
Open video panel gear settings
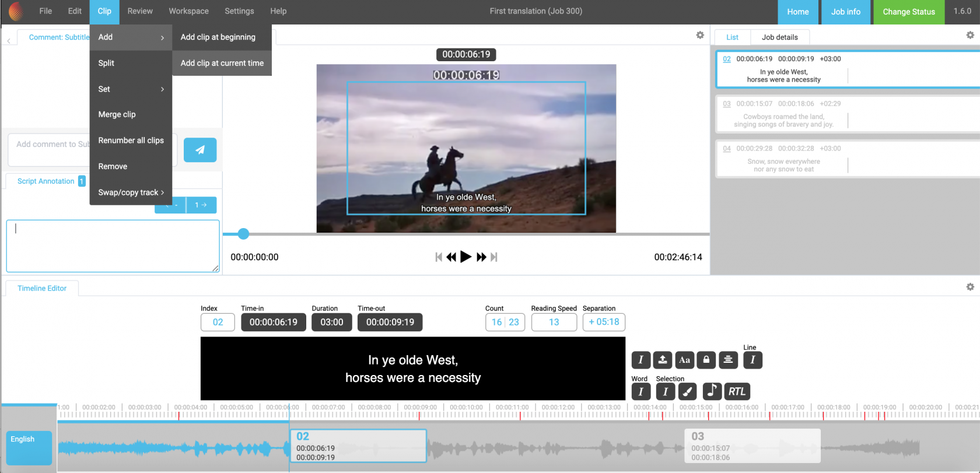click(x=700, y=36)
